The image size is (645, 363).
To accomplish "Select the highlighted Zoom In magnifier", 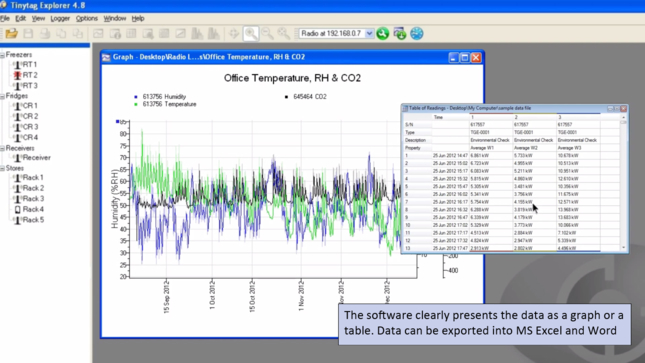I will click(251, 33).
